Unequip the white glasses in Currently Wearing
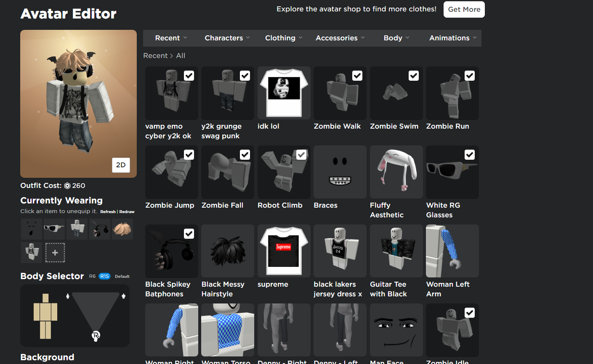The height and width of the screenshot is (364, 593). [x=54, y=229]
